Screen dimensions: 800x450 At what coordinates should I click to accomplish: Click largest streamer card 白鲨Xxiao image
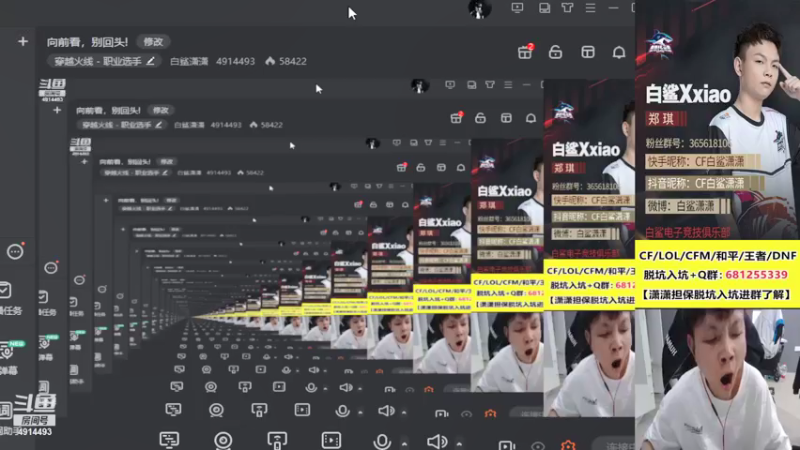pos(717,120)
